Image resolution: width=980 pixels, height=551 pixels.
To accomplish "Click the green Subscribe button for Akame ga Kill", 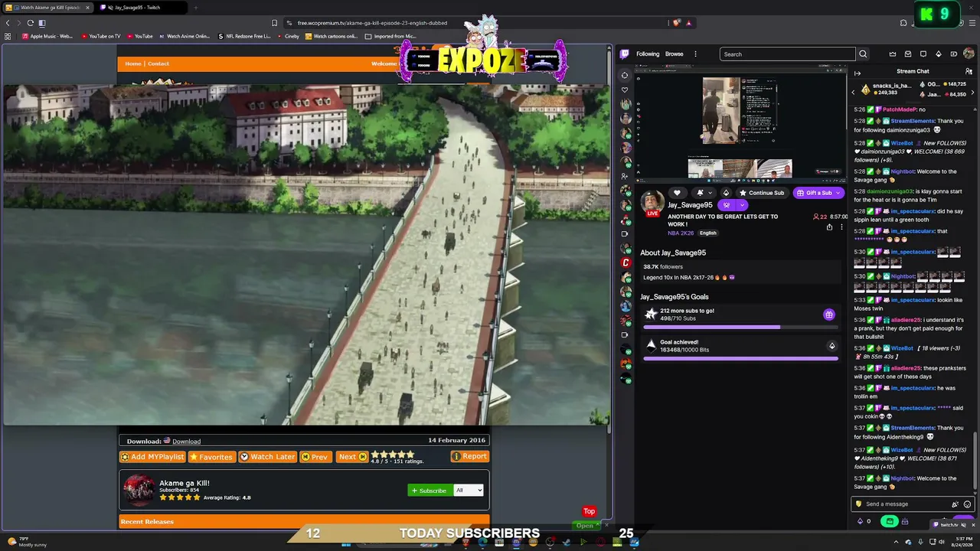I will [x=430, y=491].
